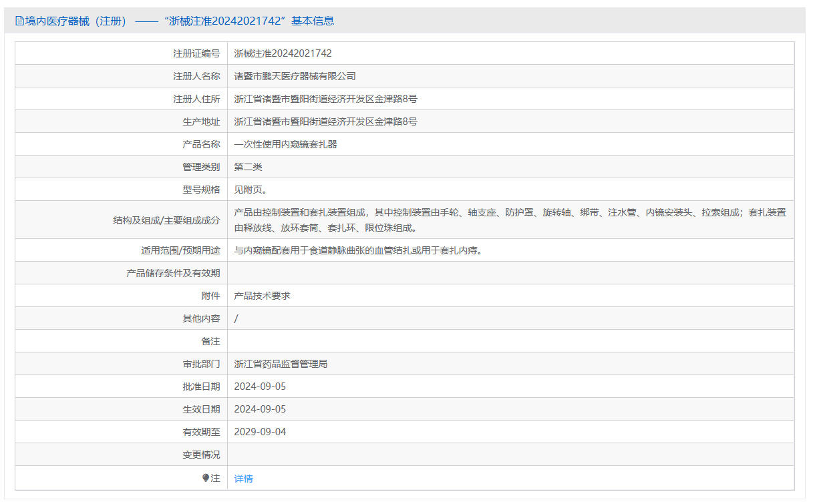Click the 生产地址 label

(201, 121)
